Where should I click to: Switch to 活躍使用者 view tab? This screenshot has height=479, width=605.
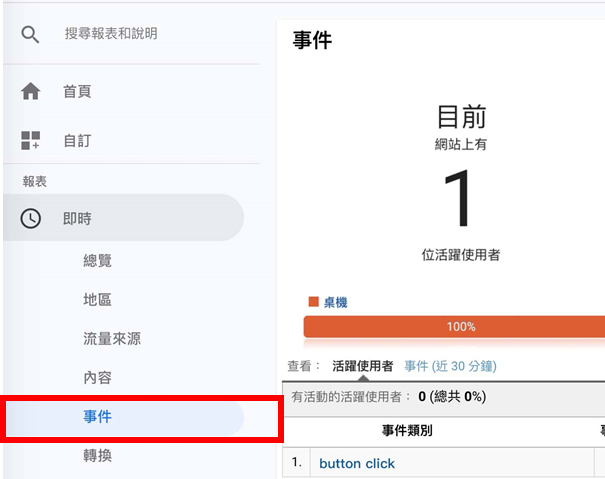[363, 366]
